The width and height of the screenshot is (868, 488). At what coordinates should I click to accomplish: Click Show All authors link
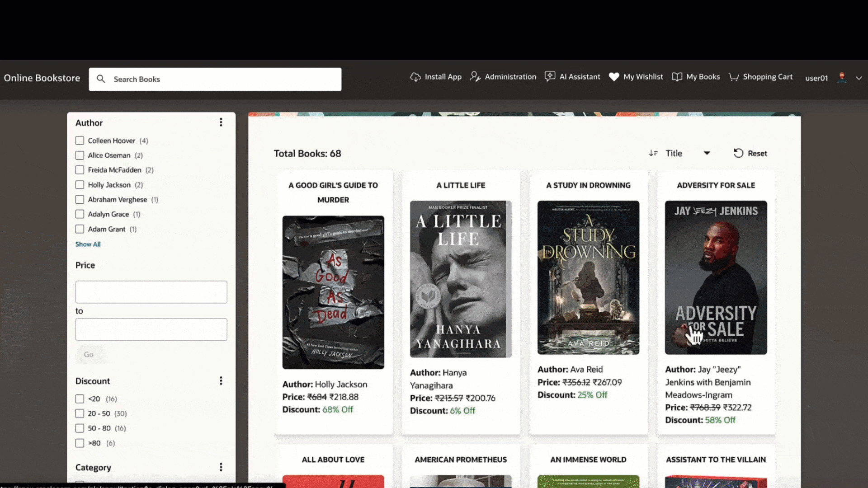[x=88, y=244]
